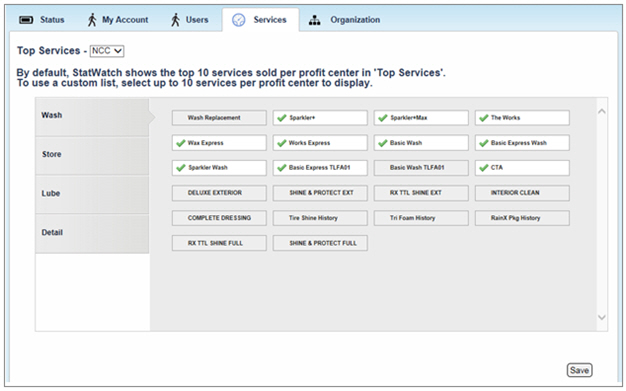Click the walking figure icon beside Users

point(175,20)
